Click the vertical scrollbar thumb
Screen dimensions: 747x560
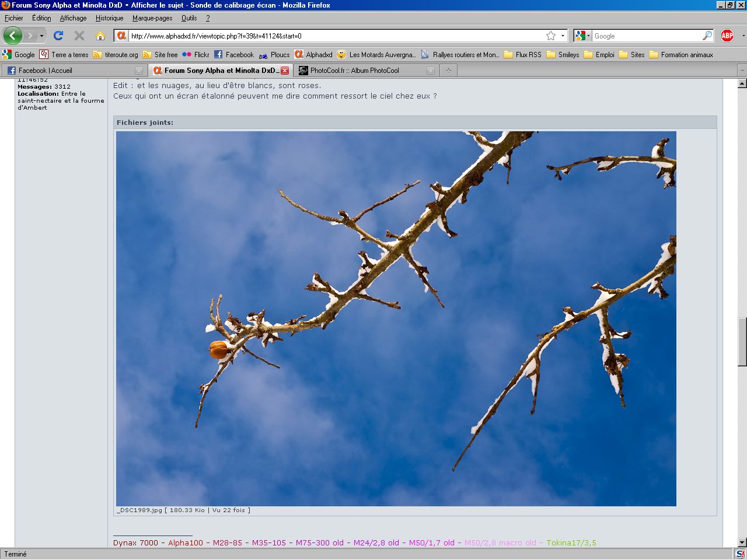pos(742,342)
